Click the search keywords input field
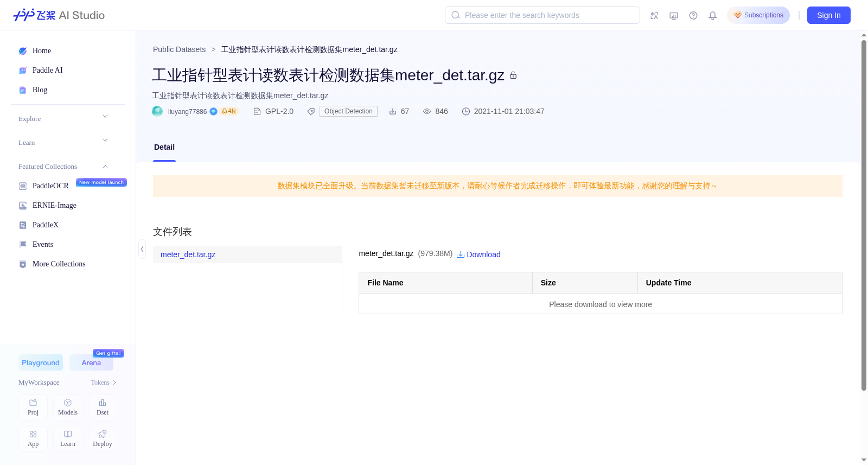The image size is (868, 465). click(x=542, y=15)
